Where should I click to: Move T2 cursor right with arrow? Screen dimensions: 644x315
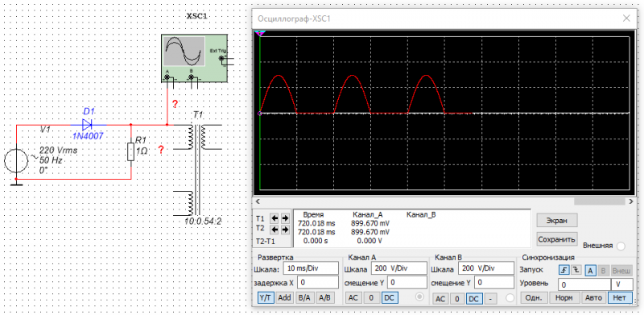286,229
